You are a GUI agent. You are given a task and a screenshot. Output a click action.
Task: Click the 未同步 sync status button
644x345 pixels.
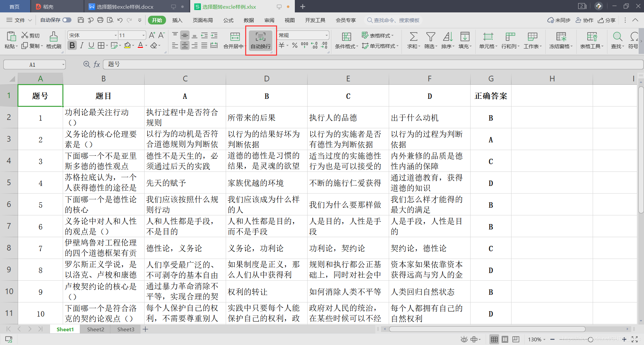tap(559, 20)
